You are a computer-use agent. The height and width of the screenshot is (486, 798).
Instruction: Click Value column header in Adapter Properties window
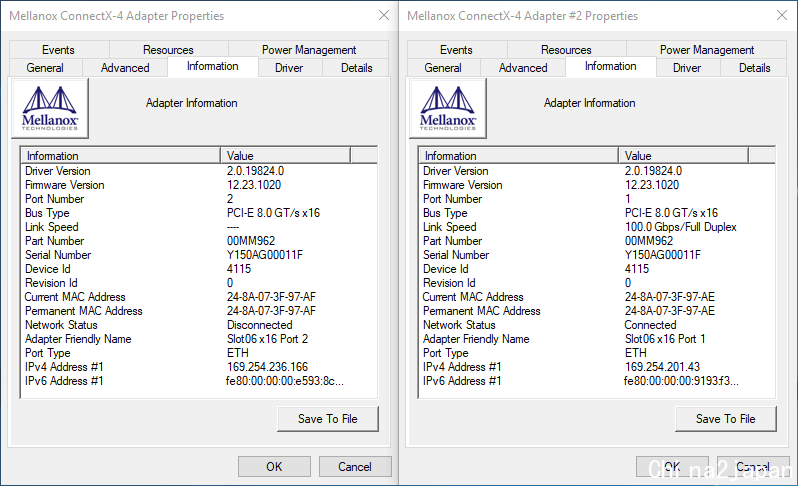[286, 155]
